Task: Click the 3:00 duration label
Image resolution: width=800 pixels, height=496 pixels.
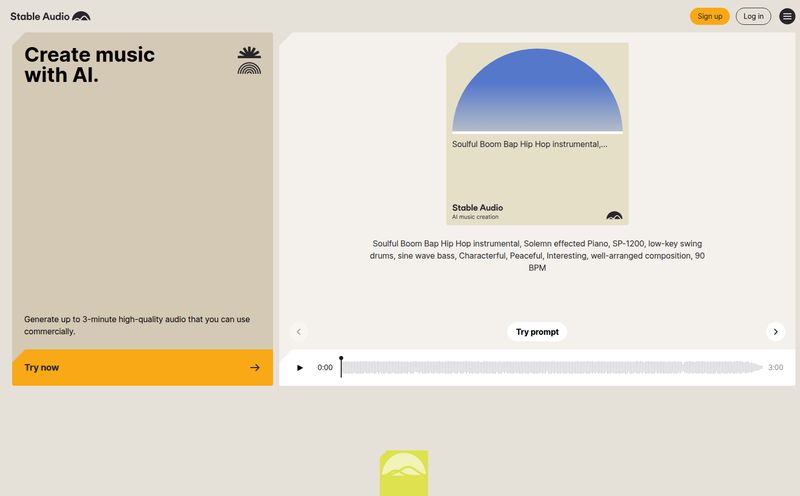Action: pos(775,367)
